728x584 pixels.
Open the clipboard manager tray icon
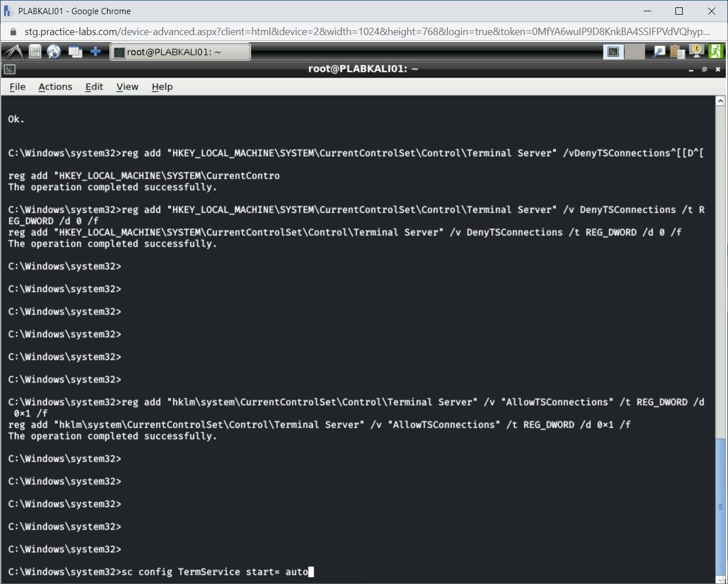point(677,52)
